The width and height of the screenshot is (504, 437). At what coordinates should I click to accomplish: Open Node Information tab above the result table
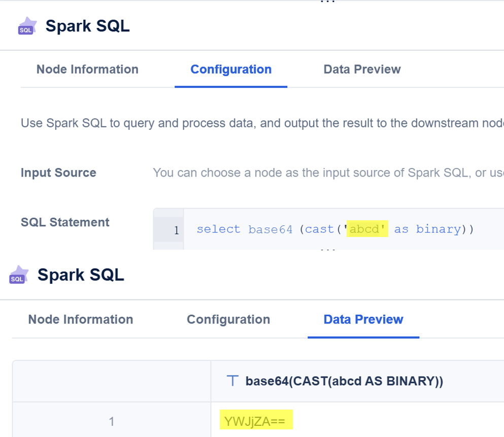click(x=81, y=319)
